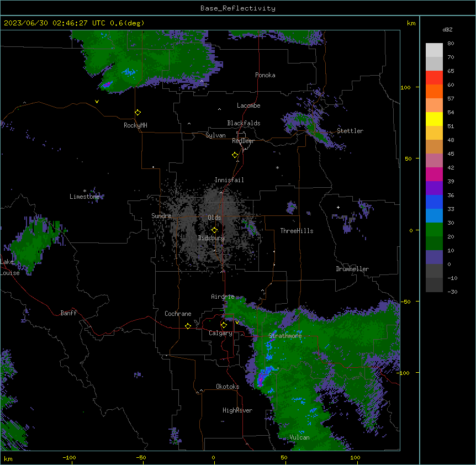
Task: Click the yellow diamond marker near RockyMH
Action: pyautogui.click(x=137, y=113)
